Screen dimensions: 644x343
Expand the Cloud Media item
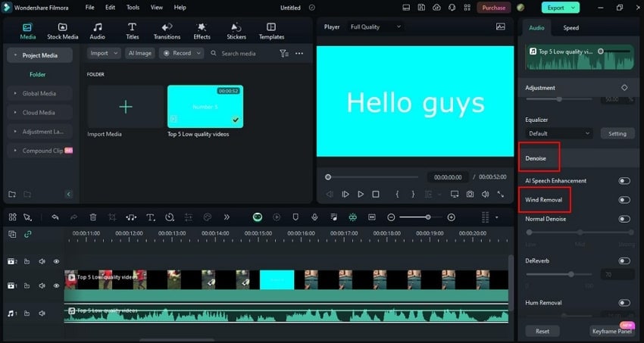pyautogui.click(x=39, y=112)
